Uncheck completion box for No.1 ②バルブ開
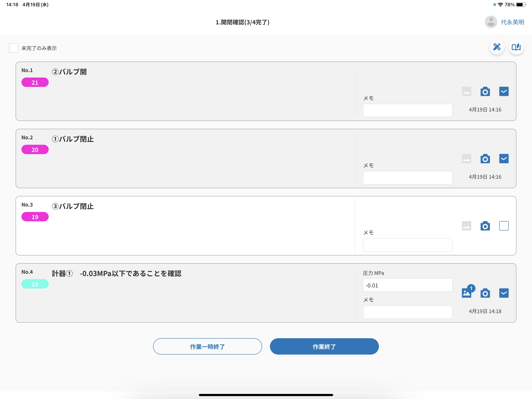This screenshot has height=399, width=532. pos(504,91)
